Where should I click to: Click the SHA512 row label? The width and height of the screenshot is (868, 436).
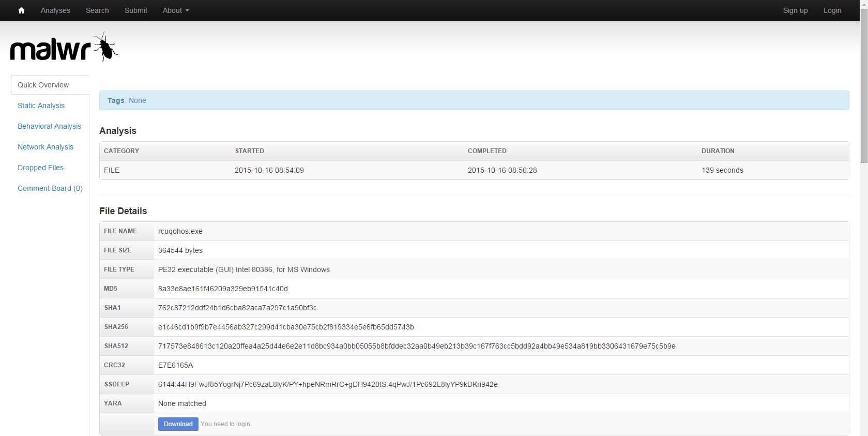point(116,346)
